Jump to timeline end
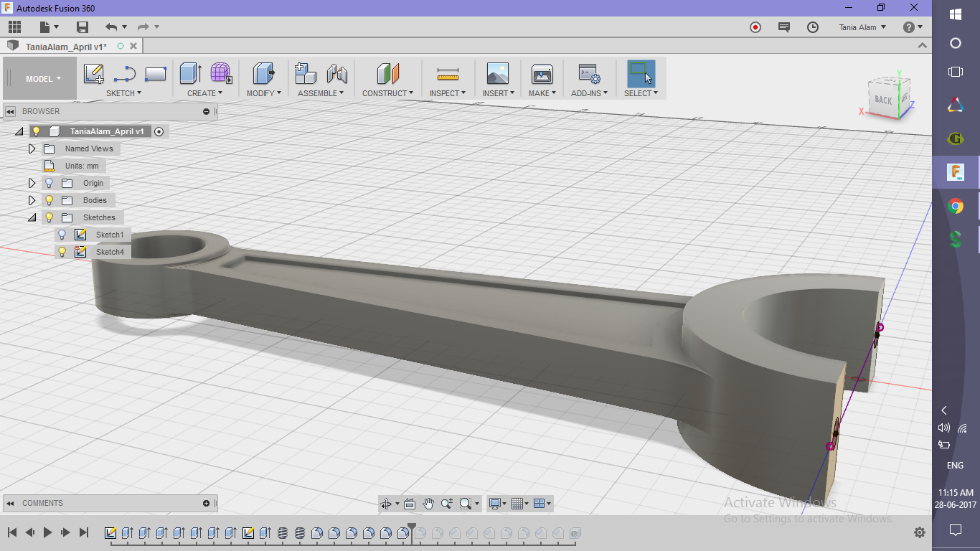Viewport: 980px width, 551px height. (x=84, y=532)
